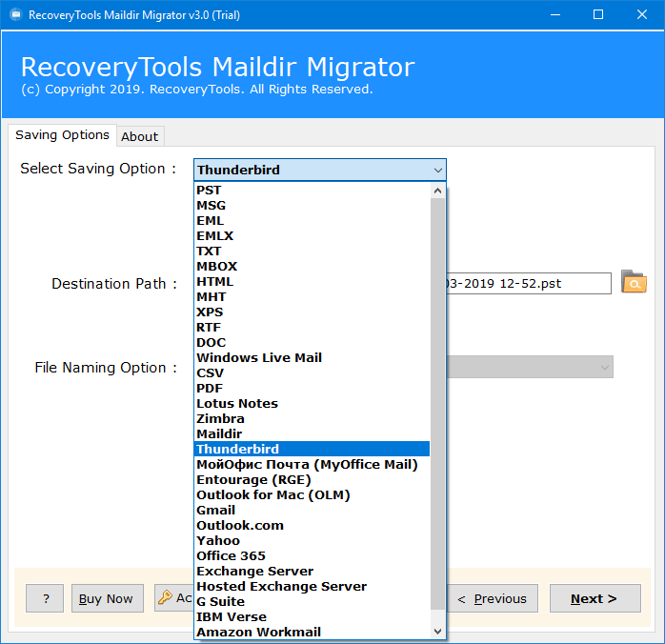665x644 pixels.
Task: Click the list scrollbar down arrow
Action: click(x=437, y=632)
